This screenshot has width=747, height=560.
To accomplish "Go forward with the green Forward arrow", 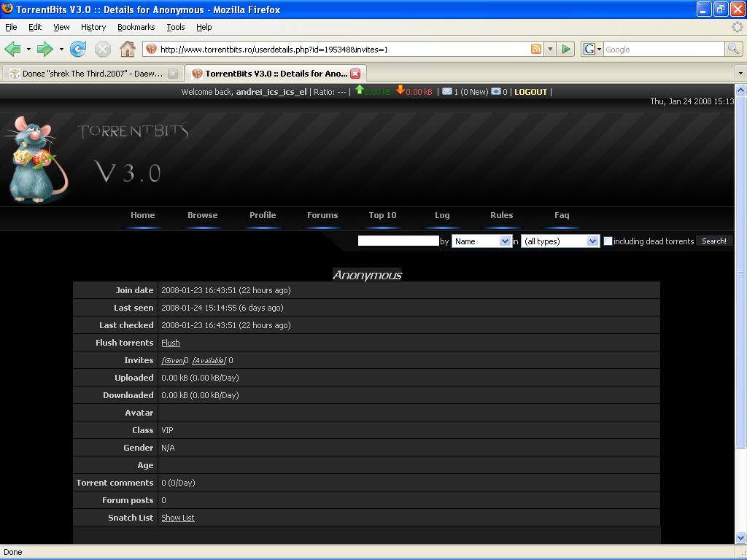I will pyautogui.click(x=44, y=49).
